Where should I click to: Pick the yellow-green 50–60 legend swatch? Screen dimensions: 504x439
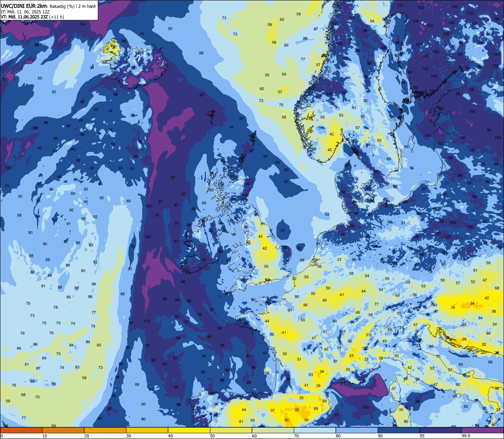[x=231, y=430]
